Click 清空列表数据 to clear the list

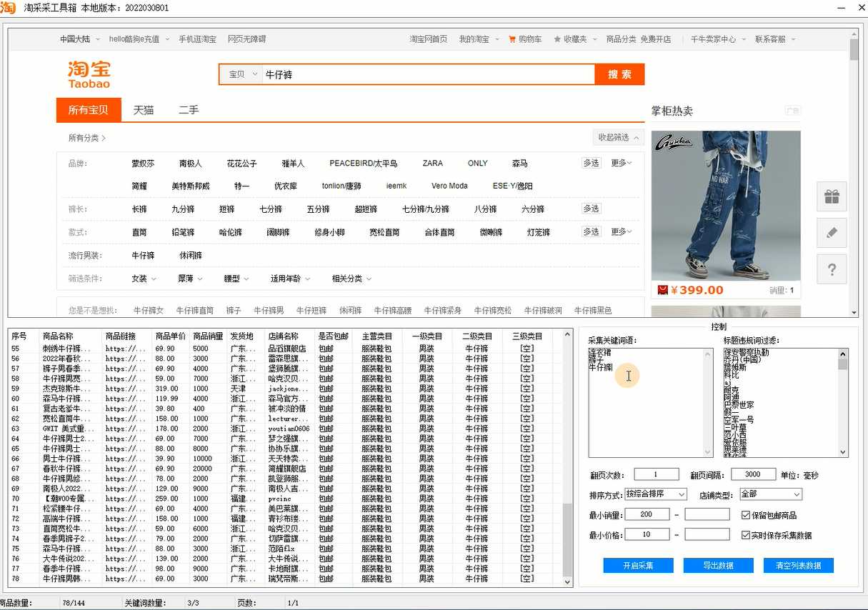click(798, 564)
